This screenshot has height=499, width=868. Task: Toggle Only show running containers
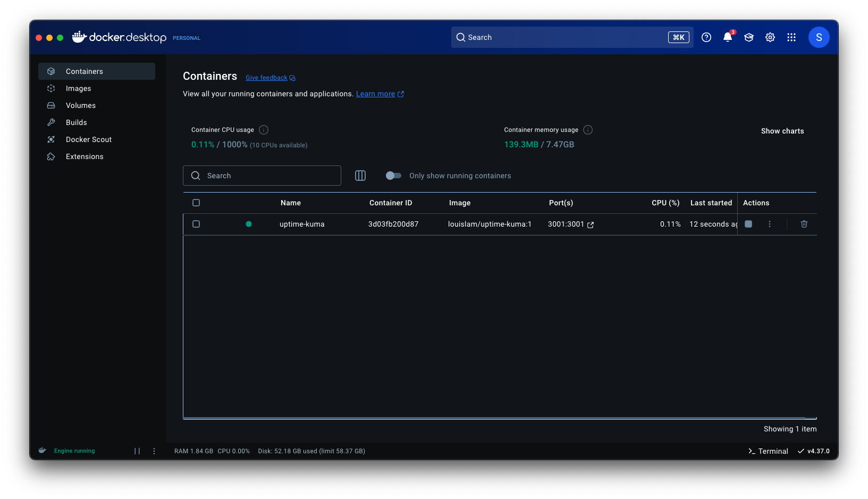pos(393,176)
